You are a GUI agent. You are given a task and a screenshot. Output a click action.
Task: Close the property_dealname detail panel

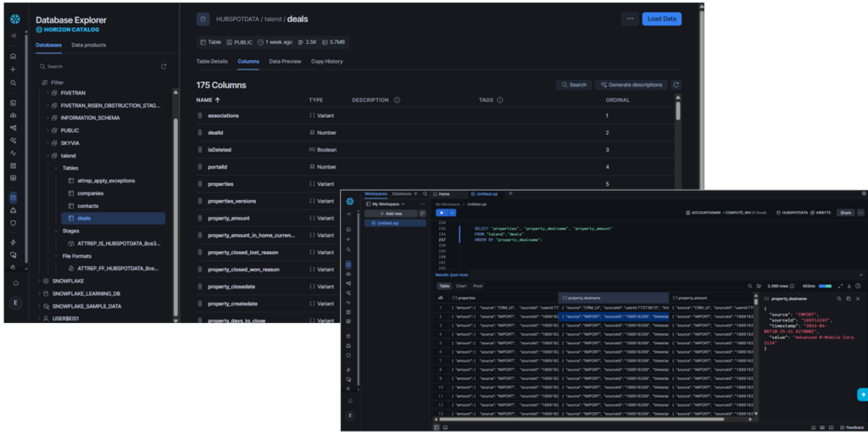(x=858, y=298)
